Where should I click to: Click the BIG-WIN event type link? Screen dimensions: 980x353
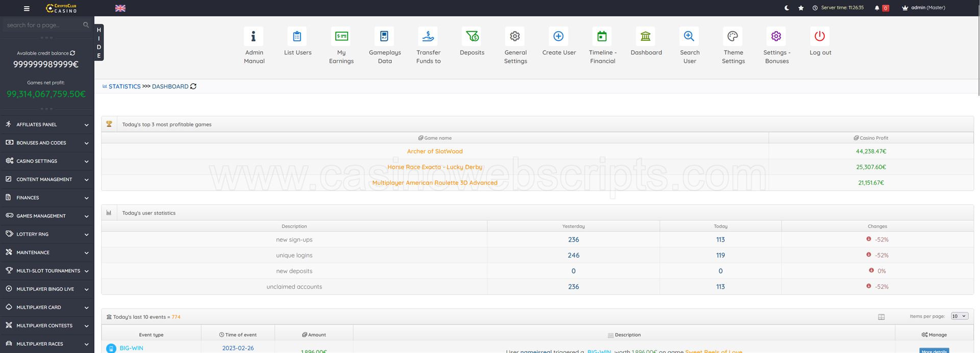click(131, 348)
